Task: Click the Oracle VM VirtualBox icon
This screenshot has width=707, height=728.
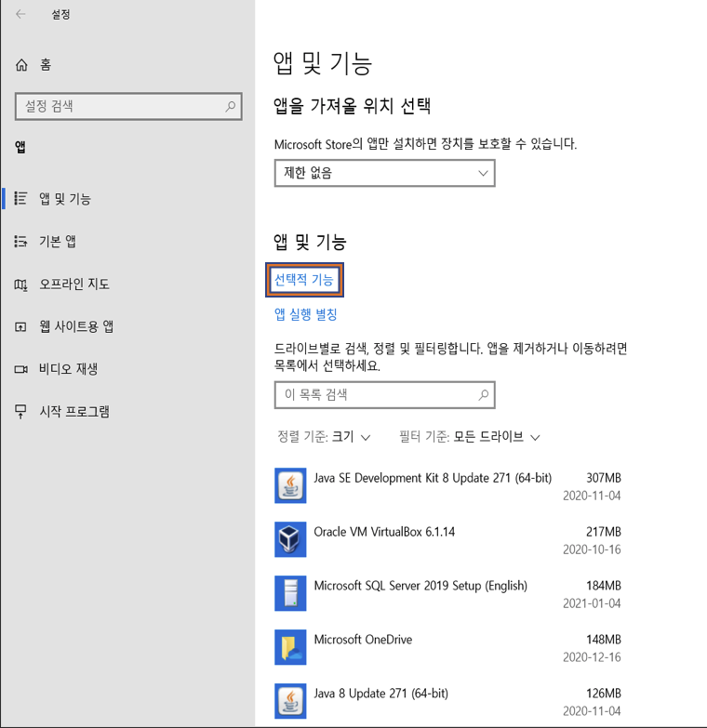Action: 290,539
